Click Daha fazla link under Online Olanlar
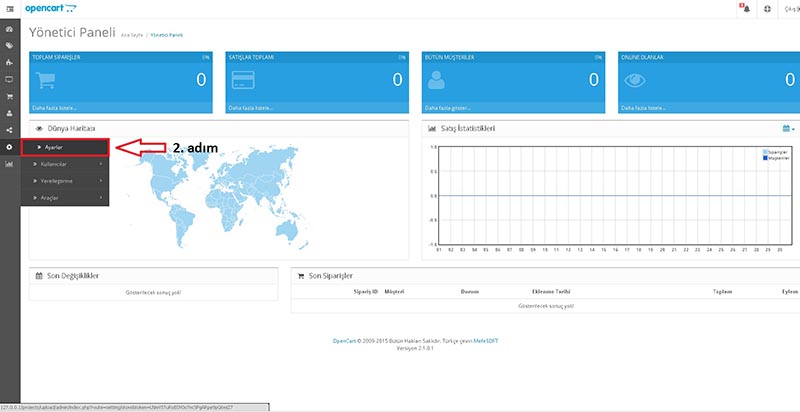 [643, 108]
